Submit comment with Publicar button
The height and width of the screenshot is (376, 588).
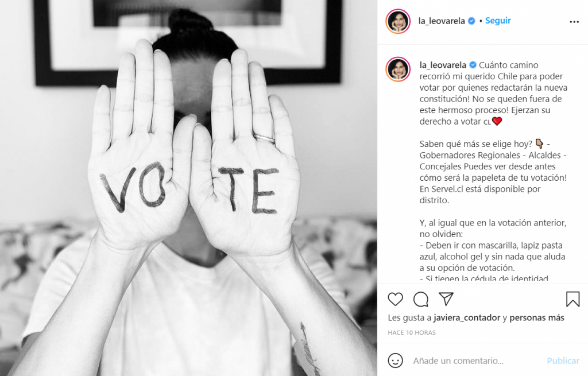pos(563,361)
